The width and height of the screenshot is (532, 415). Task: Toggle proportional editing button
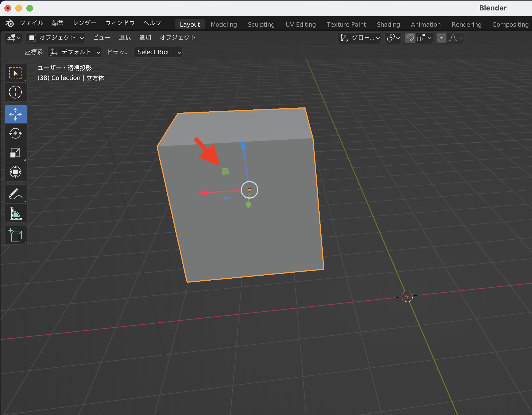pos(441,38)
